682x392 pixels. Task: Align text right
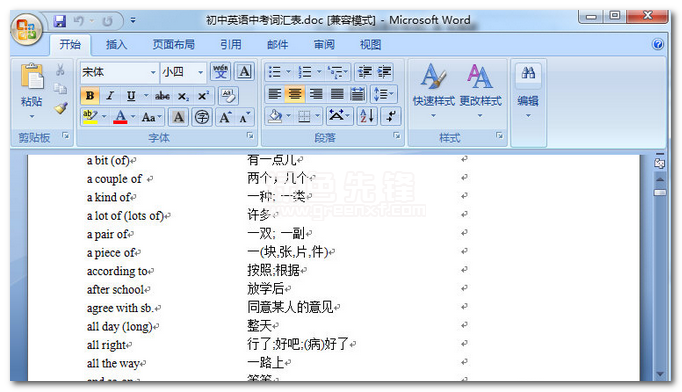[316, 94]
